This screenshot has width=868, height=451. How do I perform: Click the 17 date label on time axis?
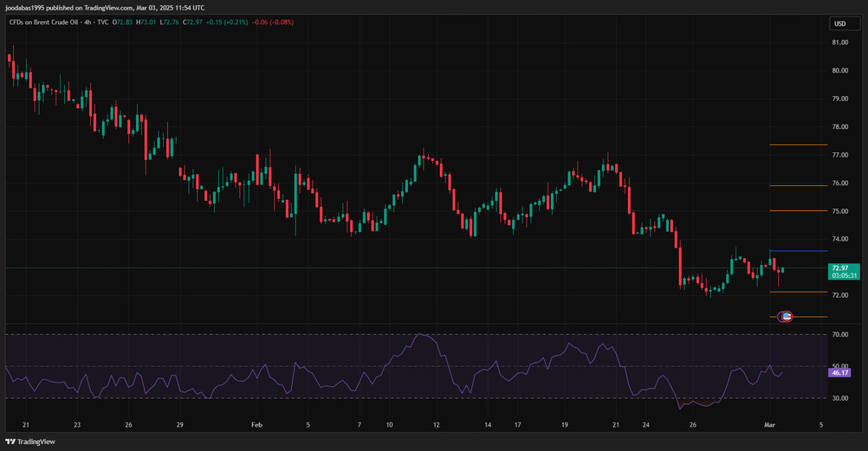click(x=517, y=424)
